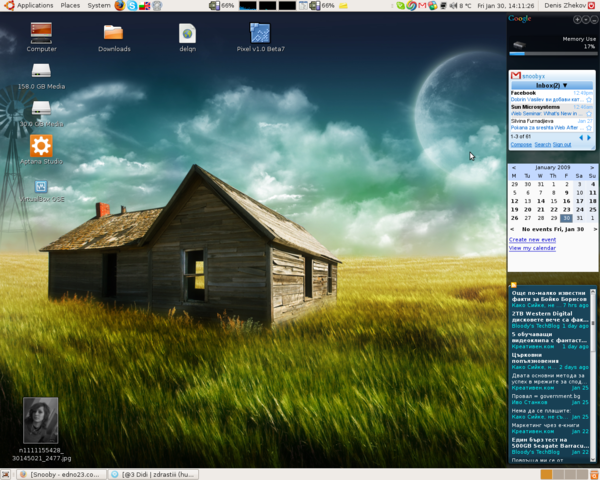Click the clock Fri Jan 30 14:11:26
The width and height of the screenshot is (600, 480).
505,6
